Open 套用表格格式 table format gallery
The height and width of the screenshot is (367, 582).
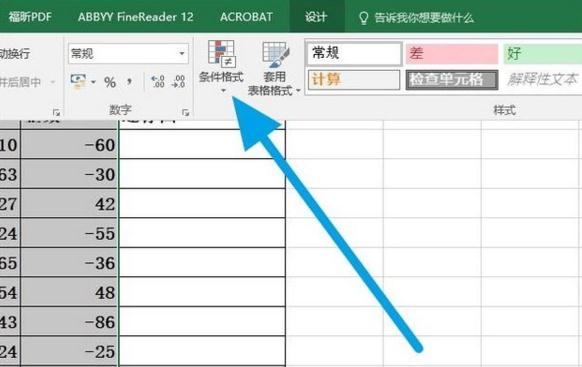pyautogui.click(x=274, y=69)
